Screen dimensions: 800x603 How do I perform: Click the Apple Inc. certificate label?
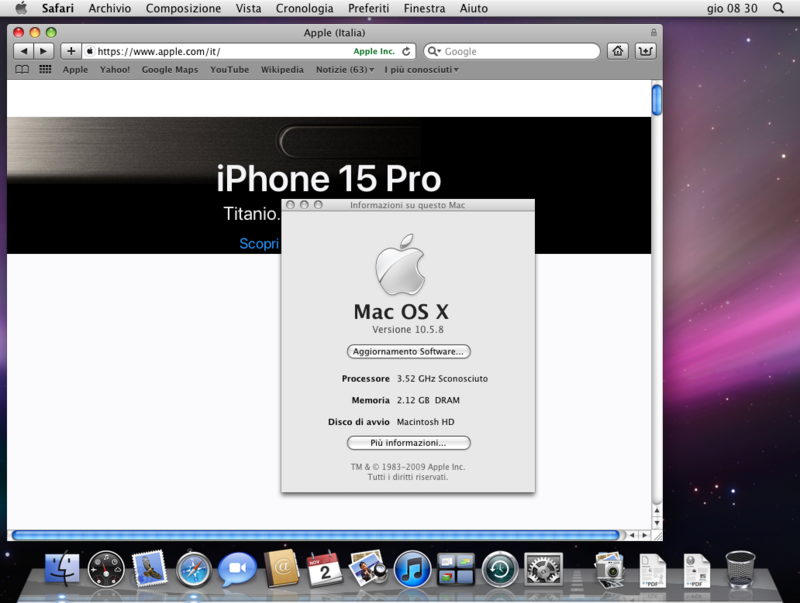pyautogui.click(x=374, y=51)
